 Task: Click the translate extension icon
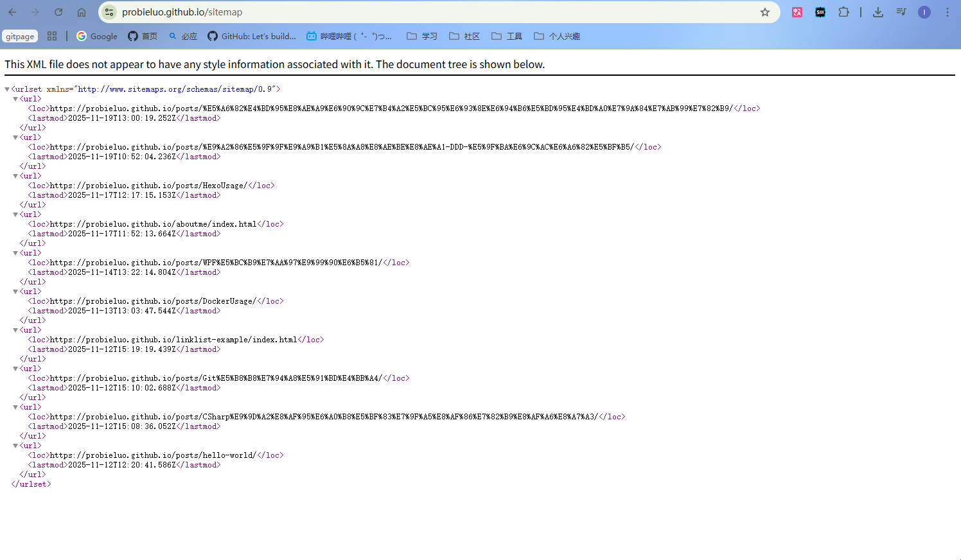[x=797, y=12]
